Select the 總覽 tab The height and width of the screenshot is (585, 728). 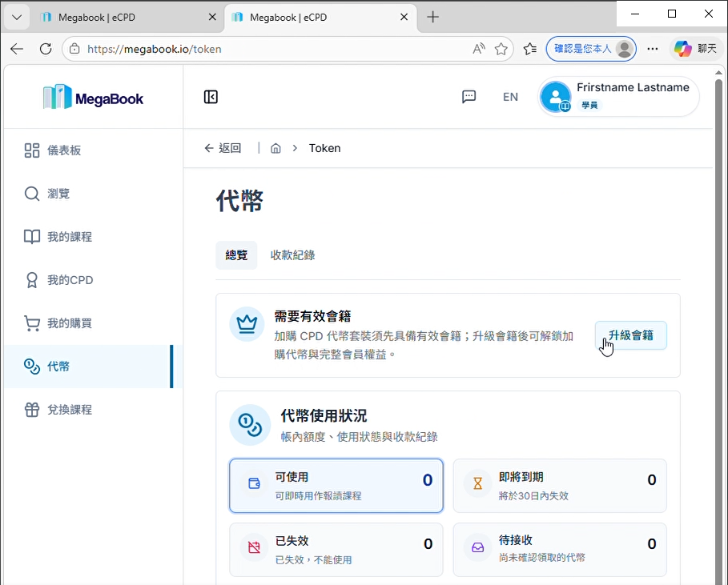pyautogui.click(x=236, y=255)
